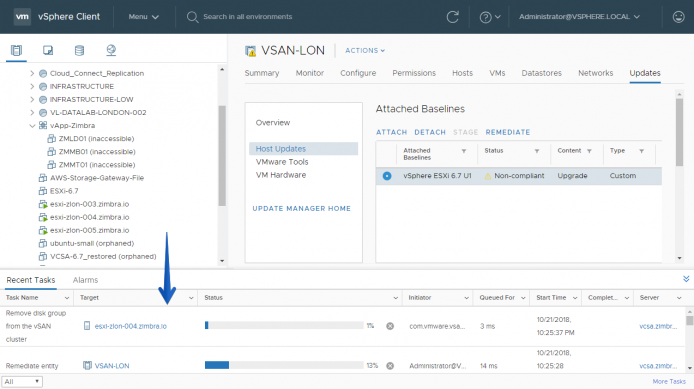Cancel the Remove disk group task
The width and height of the screenshot is (694, 389).
(x=390, y=326)
